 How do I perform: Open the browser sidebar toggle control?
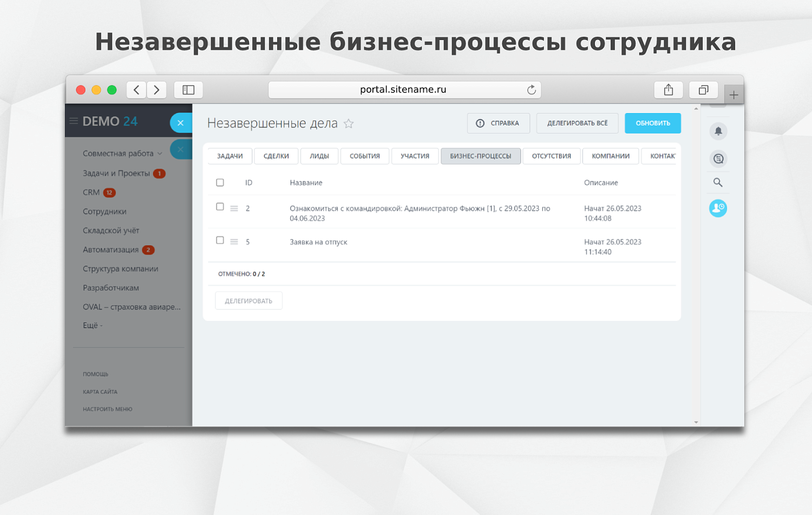[188, 90]
